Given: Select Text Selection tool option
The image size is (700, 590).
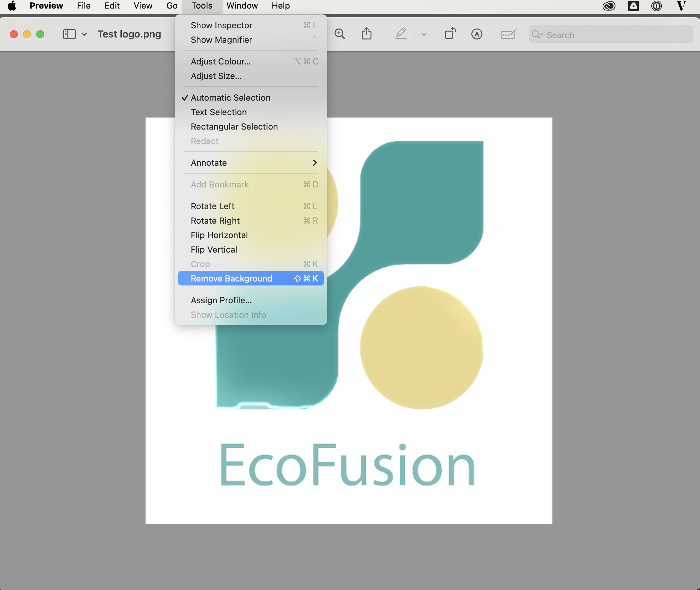Looking at the screenshot, I should (x=219, y=112).
